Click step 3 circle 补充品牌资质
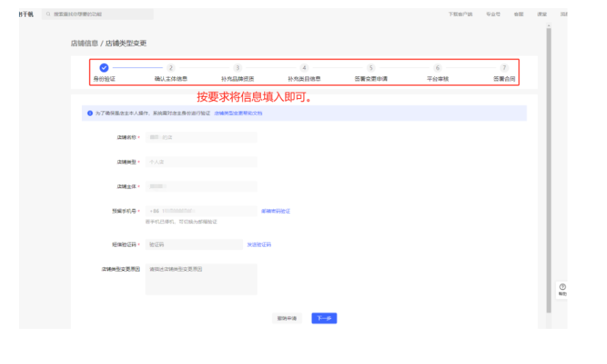This screenshot has height=364, width=607. pos(237,67)
